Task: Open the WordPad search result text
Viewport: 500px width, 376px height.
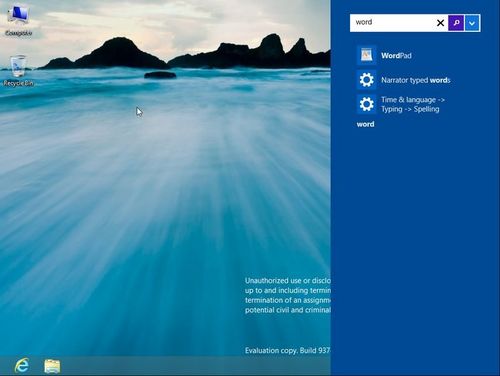Action: pos(396,56)
